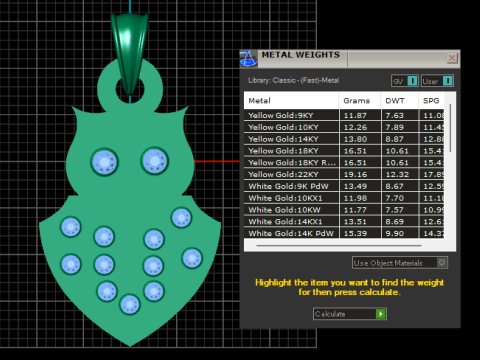Select the White Gold:10KX1 row
The width and height of the screenshot is (480, 360).
pyautogui.click(x=344, y=198)
